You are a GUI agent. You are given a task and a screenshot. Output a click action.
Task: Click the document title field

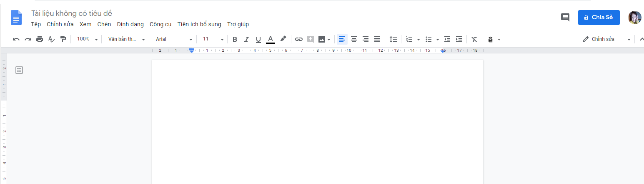tap(72, 14)
